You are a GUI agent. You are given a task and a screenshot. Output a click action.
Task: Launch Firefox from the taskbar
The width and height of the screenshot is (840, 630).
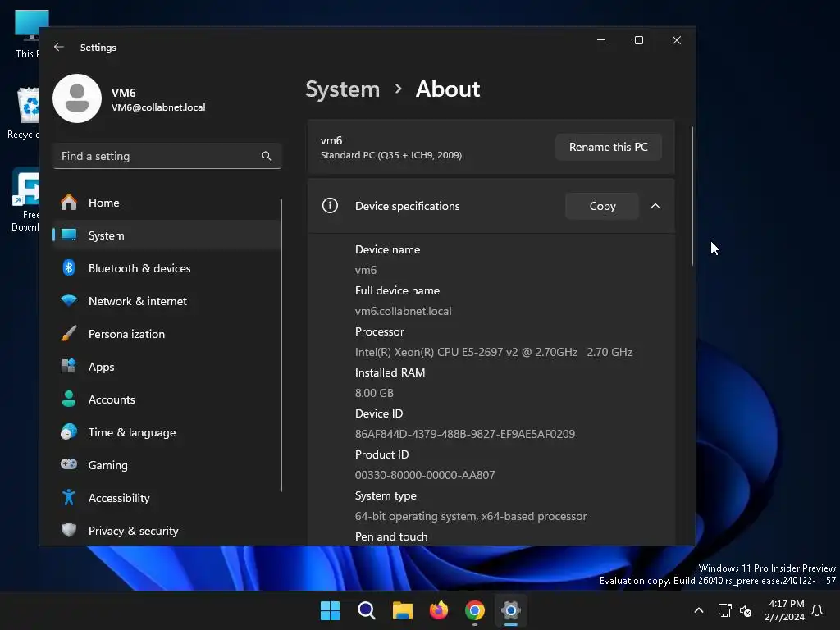pyautogui.click(x=439, y=610)
